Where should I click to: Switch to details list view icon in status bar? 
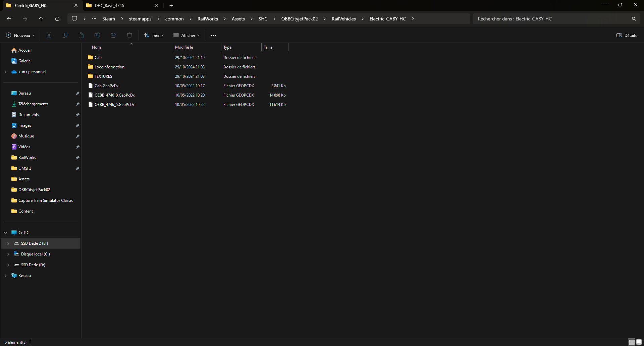(x=632, y=342)
